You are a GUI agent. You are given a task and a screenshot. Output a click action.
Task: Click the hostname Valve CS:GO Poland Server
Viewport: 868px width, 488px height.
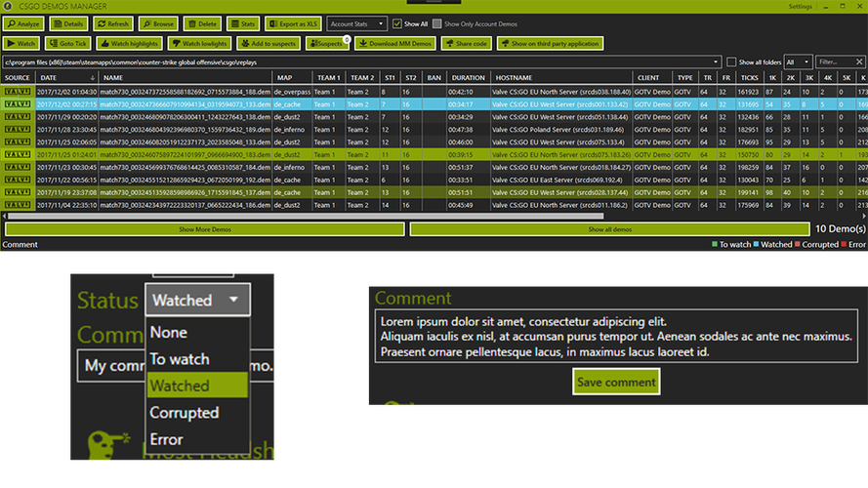(558, 130)
